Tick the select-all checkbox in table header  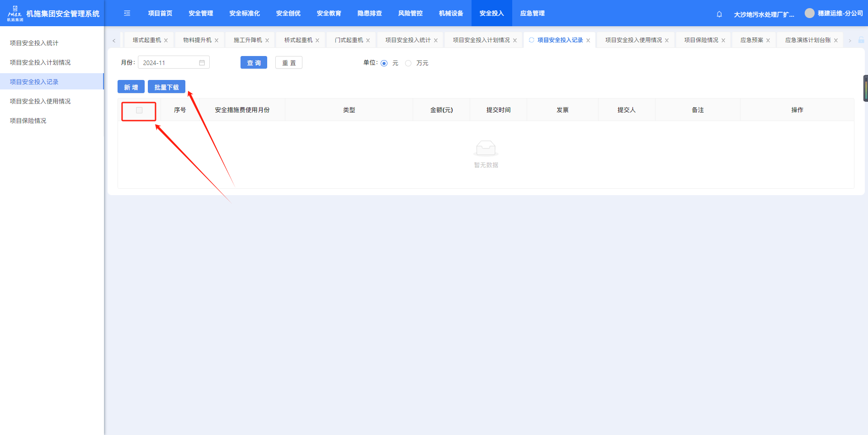click(139, 110)
